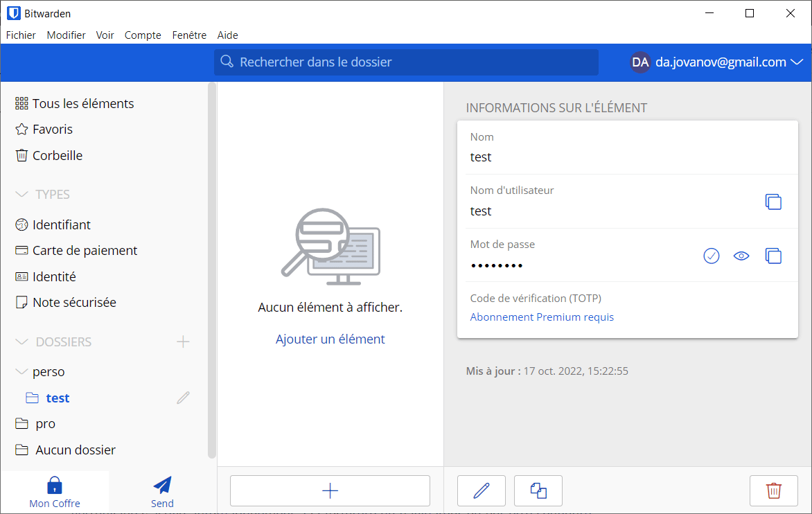This screenshot has height=514, width=812.
Task: Open the Abonnement Premium requis link
Action: coord(542,317)
